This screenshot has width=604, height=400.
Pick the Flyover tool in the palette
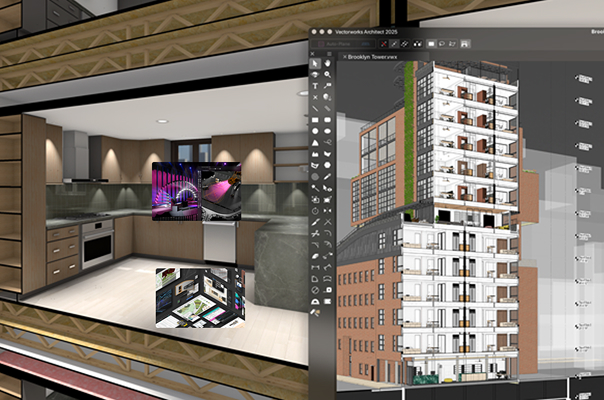315,74
